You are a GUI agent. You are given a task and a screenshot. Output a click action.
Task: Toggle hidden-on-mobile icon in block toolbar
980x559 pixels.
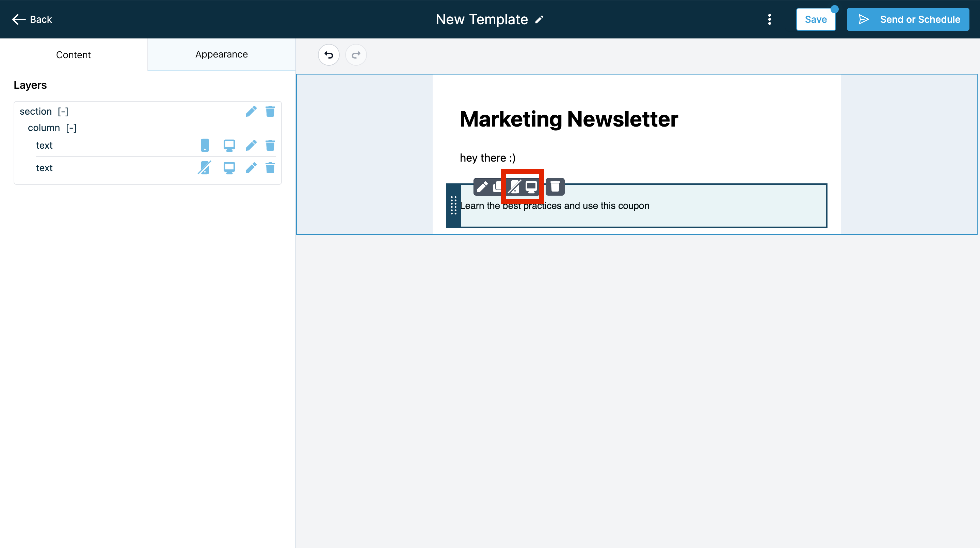(x=514, y=187)
